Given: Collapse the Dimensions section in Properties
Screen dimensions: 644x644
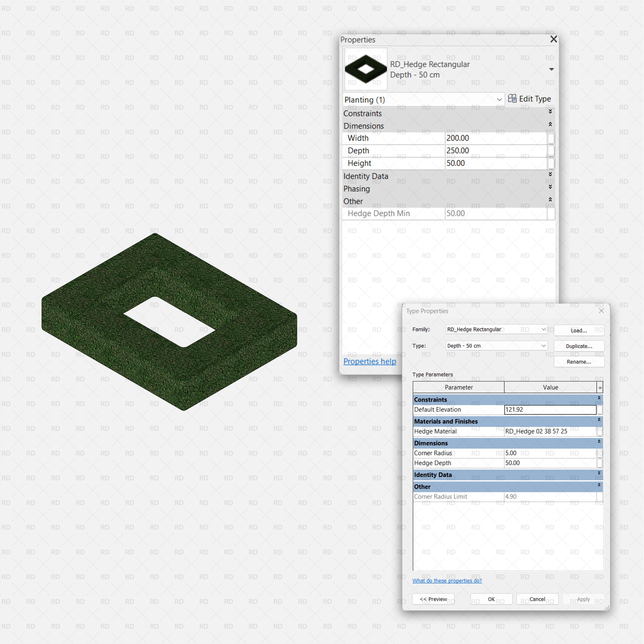Looking at the screenshot, I should click(550, 124).
